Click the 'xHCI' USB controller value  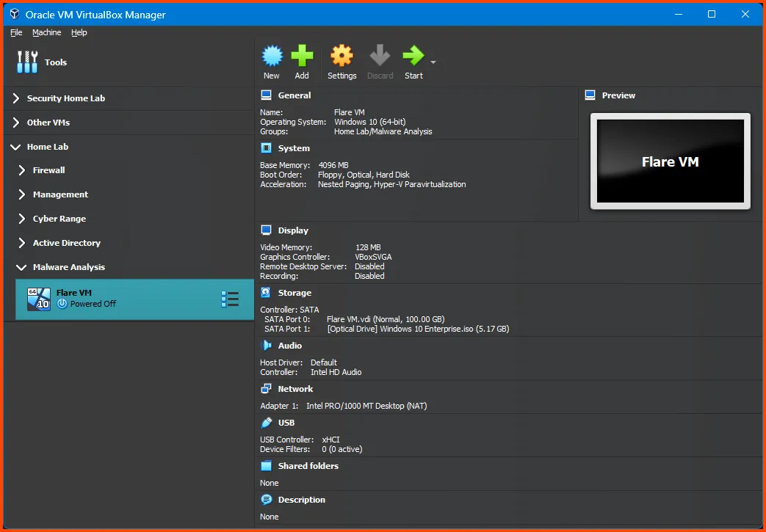tap(330, 440)
